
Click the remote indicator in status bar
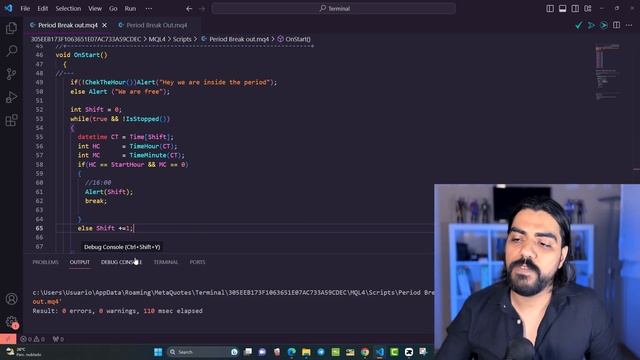point(8,339)
